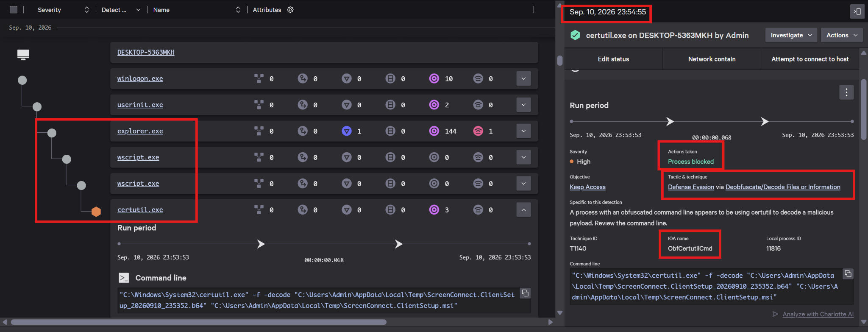
Task: Open Attributes settings gear icon
Action: point(290,10)
